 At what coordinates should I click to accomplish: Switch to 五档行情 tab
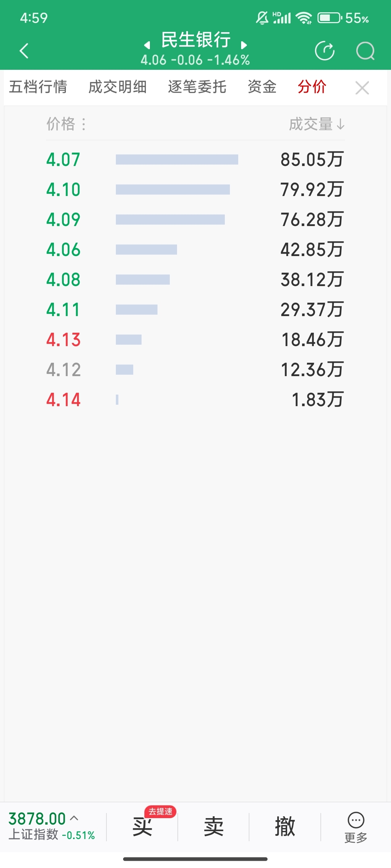point(38,87)
